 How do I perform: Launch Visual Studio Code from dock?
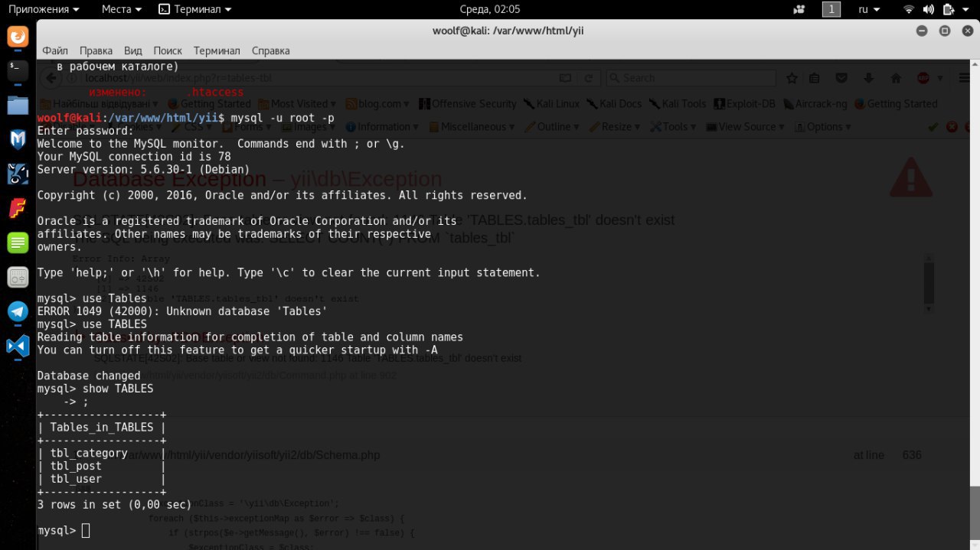(x=18, y=346)
